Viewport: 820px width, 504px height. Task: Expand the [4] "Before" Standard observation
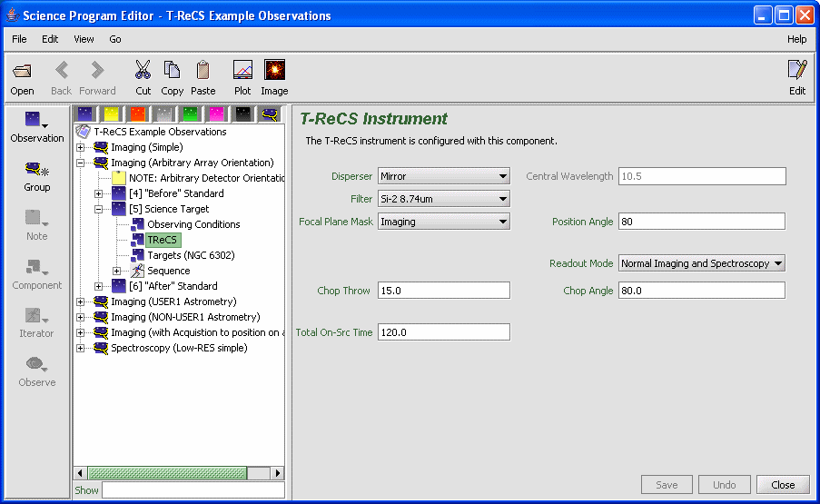click(x=98, y=194)
